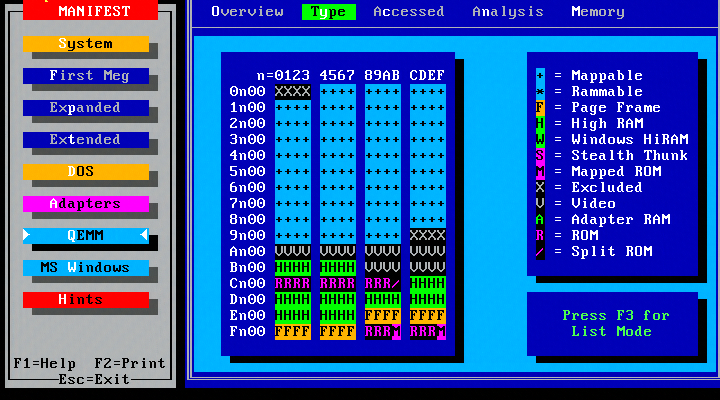This screenshot has height=400, width=720.
Task: Click the Windows HiRAM legend label
Action: click(630, 140)
